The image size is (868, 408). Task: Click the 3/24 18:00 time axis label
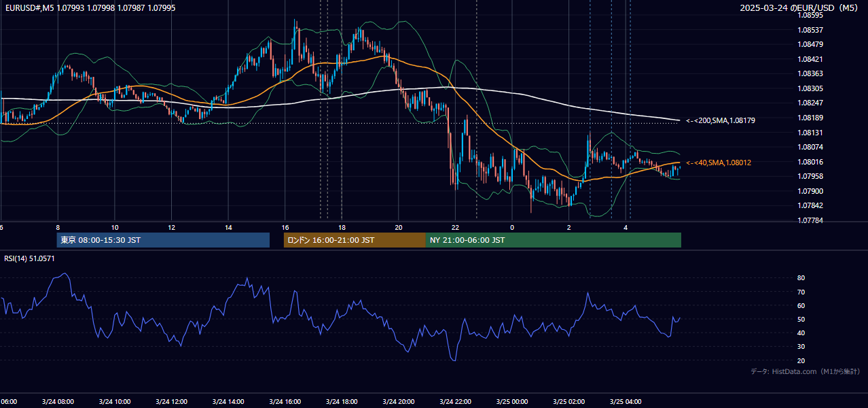342,401
